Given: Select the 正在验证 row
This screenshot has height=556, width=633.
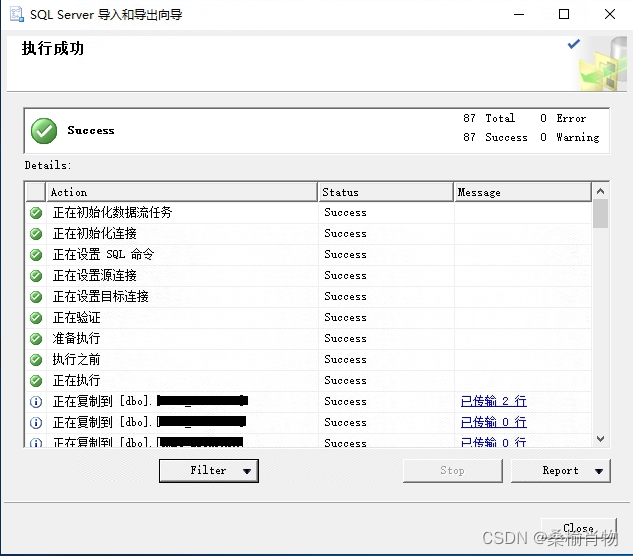Looking at the screenshot, I should 309,318.
